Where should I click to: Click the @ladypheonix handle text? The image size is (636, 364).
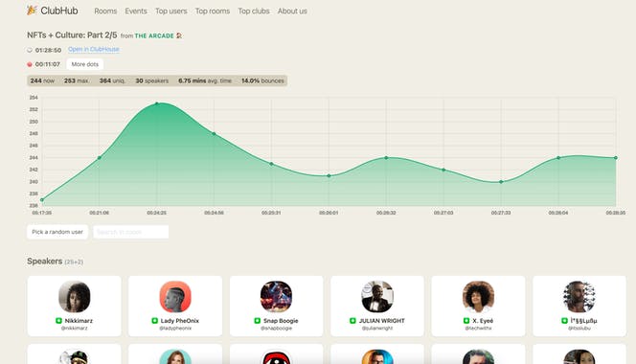point(175,328)
